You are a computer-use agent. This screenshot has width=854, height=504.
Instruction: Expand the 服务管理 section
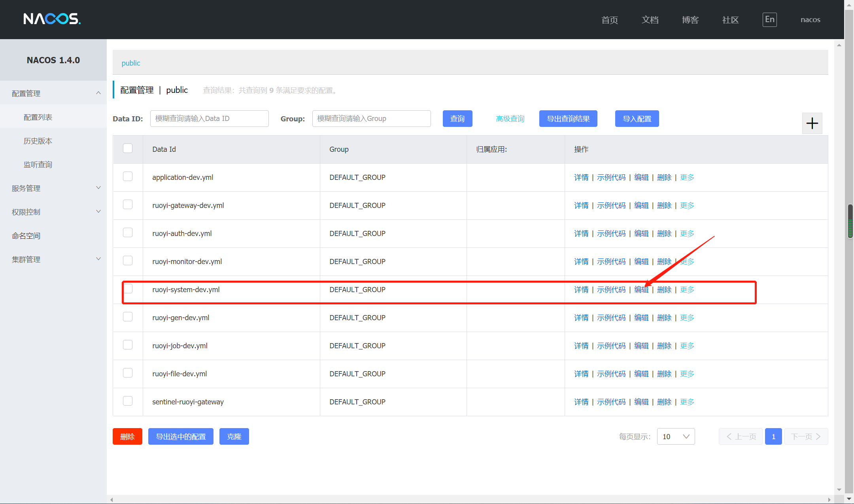26,188
